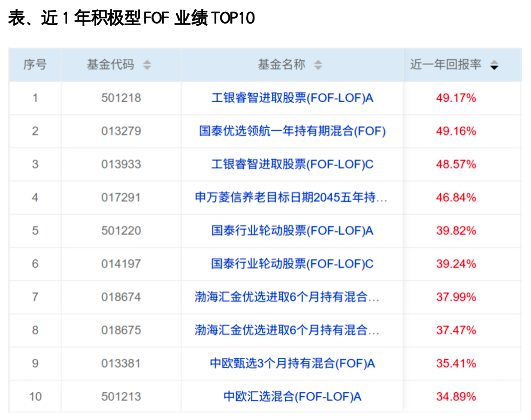This screenshot has height=420, width=531.
Task: Select fund code 501213 cell
Action: pos(121,397)
